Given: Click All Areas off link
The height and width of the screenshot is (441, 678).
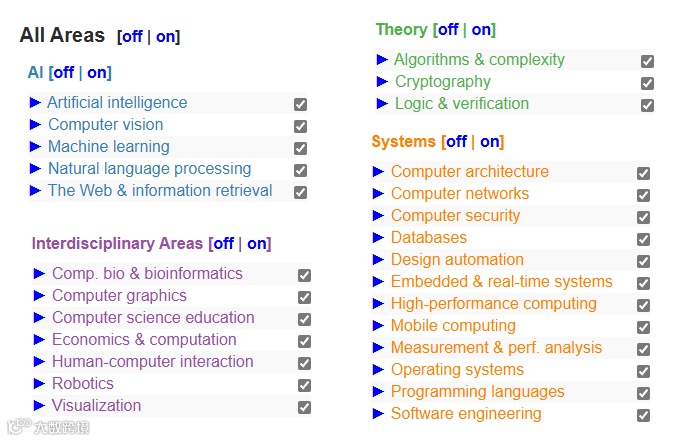Looking at the screenshot, I should pos(132,37).
